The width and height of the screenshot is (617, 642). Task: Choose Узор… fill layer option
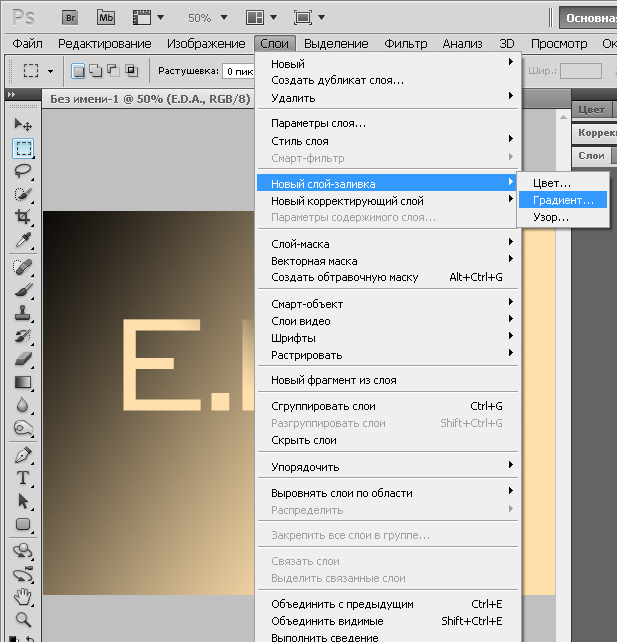[563, 217]
